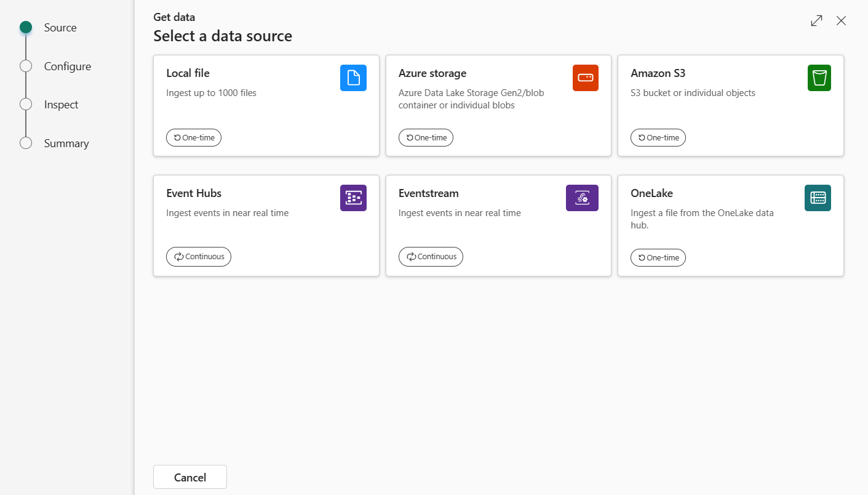Select the Local file document icon

(352, 78)
